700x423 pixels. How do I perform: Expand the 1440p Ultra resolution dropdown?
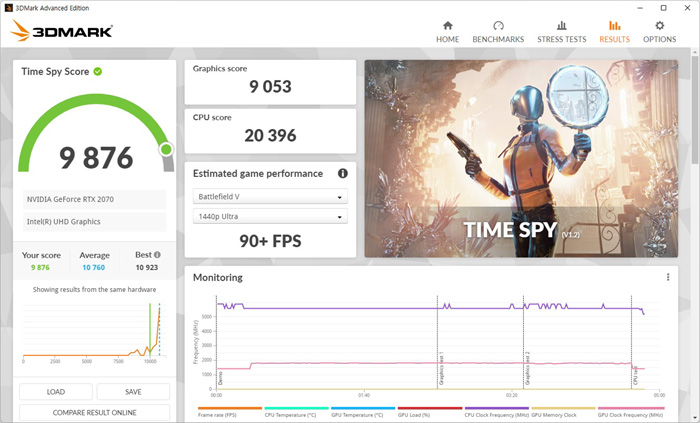point(270,217)
